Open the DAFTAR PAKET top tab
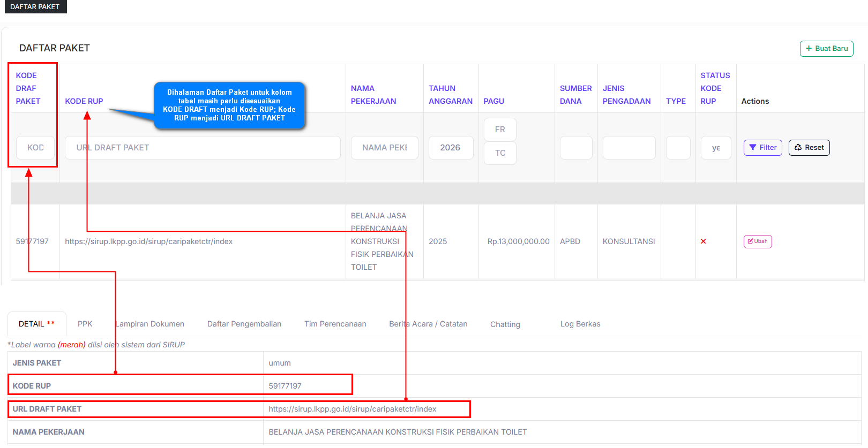 click(35, 6)
